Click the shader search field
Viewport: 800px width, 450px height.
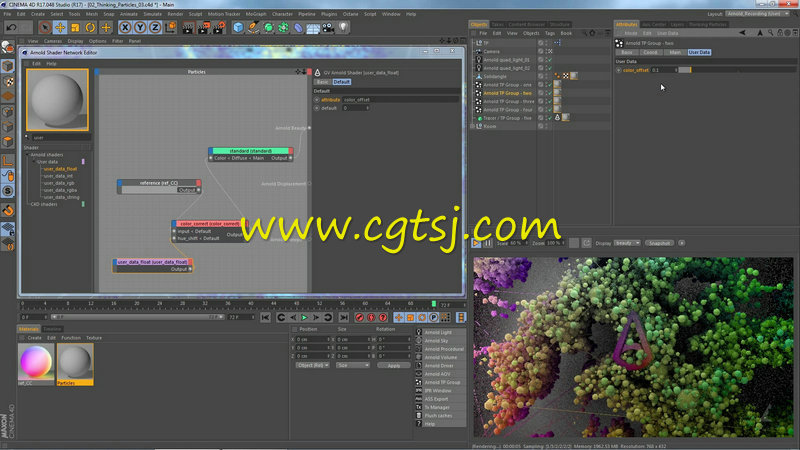pyautogui.click(x=60, y=137)
